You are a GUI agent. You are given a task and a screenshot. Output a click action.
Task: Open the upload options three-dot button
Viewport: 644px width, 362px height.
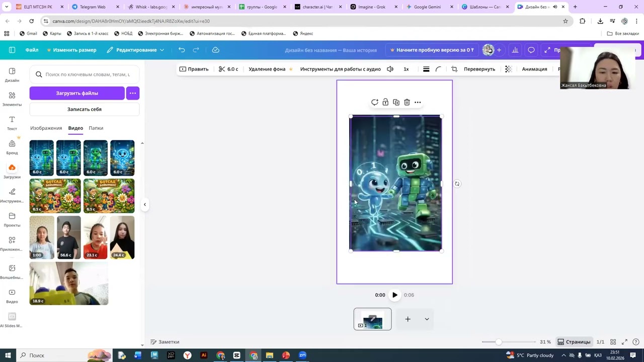click(x=133, y=93)
